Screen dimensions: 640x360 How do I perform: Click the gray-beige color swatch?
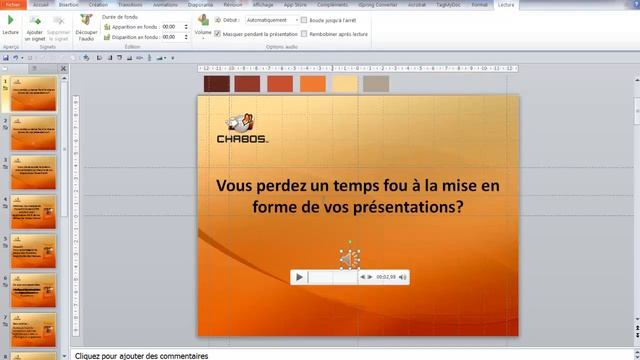376,84
